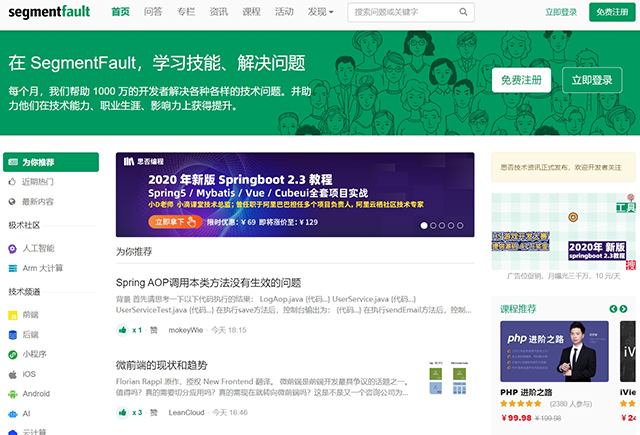The width and height of the screenshot is (640, 435).
Task: Click the 近期热门 thumbs icon in sidebar
Action: tap(12, 182)
